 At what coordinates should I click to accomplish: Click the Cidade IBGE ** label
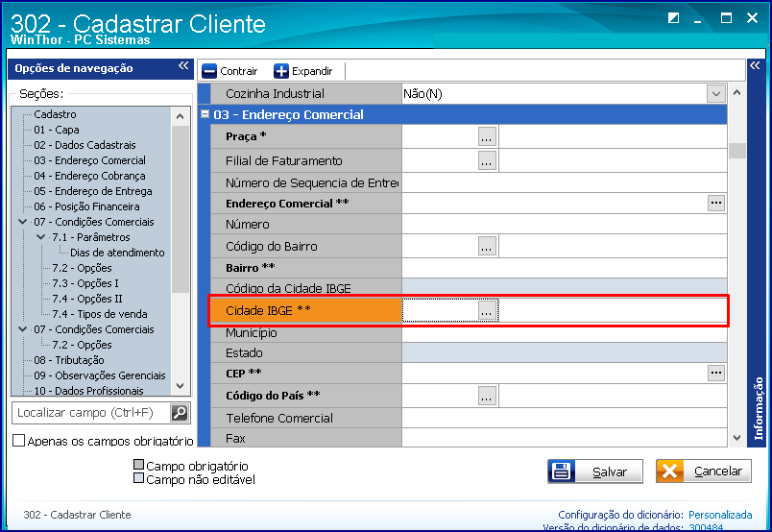coord(268,310)
